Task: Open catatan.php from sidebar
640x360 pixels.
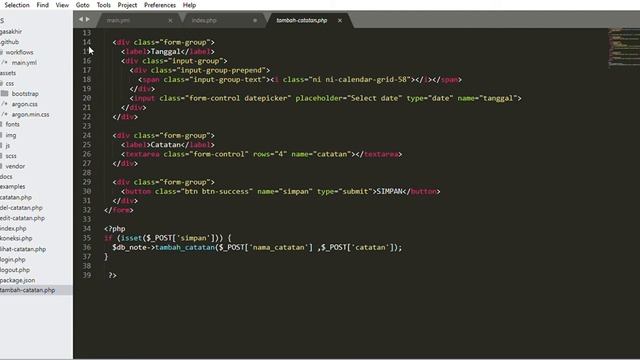Action: click(16, 197)
